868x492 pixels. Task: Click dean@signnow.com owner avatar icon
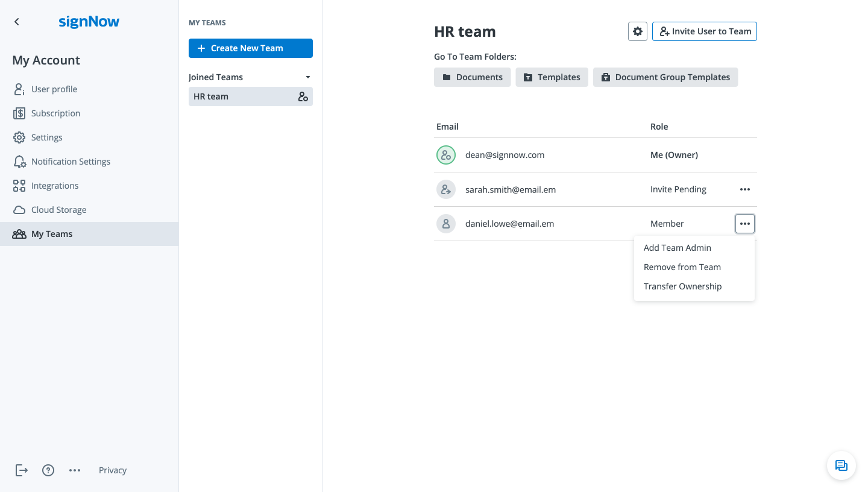coord(446,155)
